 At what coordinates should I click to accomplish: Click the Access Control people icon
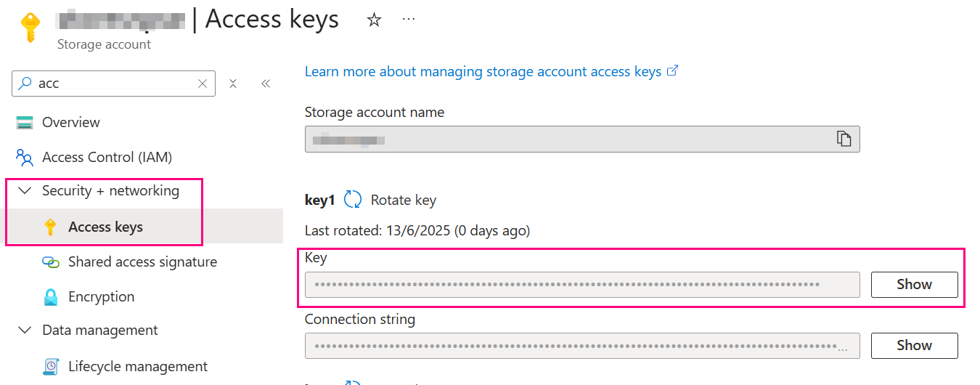point(25,157)
